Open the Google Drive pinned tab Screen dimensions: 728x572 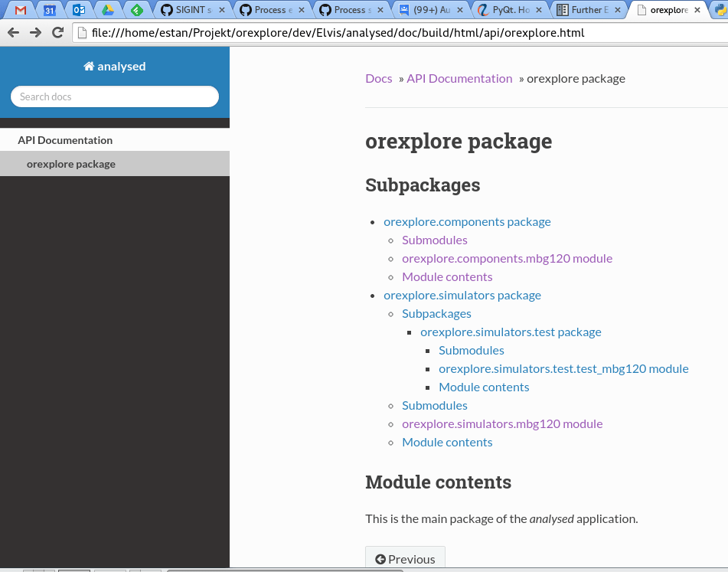(108, 10)
